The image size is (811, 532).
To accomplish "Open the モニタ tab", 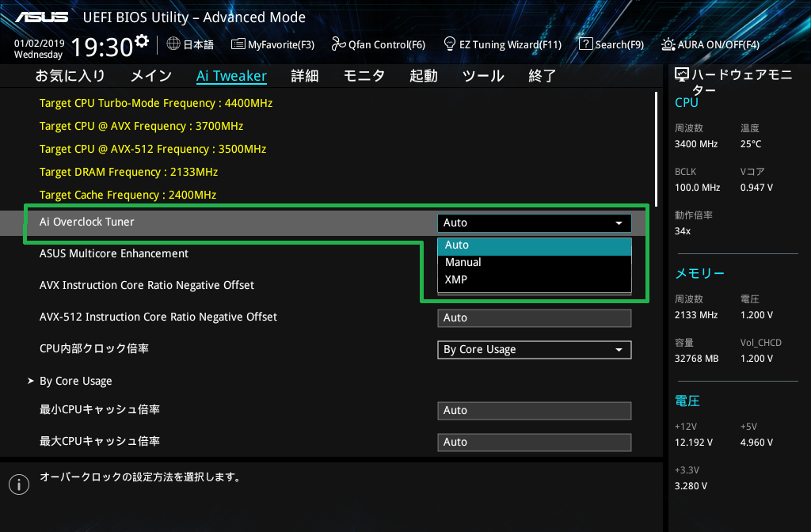I will pyautogui.click(x=364, y=76).
